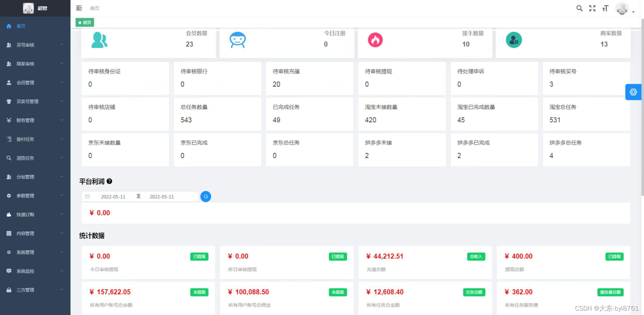
Task: Click the 三方管理 lock icon in sidebar
Action: point(9,290)
